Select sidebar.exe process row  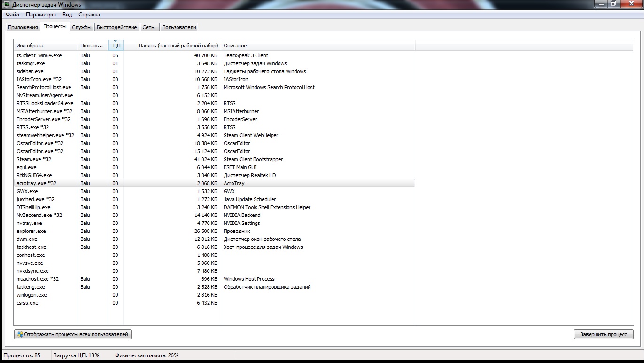point(215,71)
